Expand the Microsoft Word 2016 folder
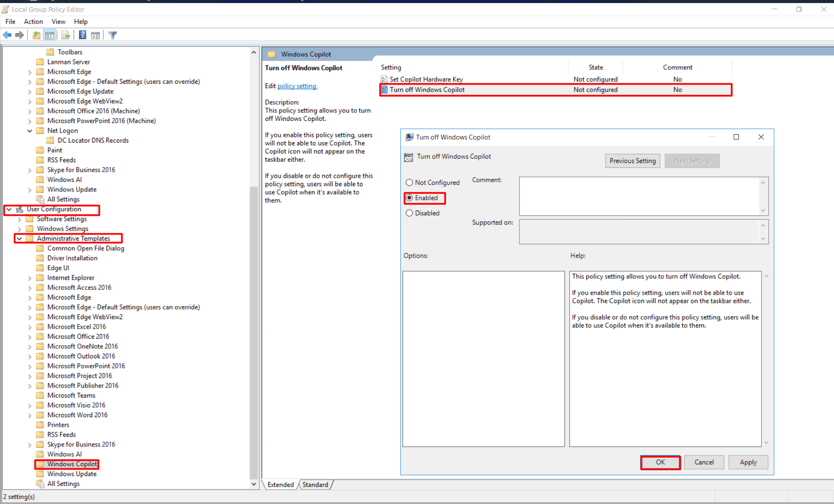The image size is (834, 504). 29,415
